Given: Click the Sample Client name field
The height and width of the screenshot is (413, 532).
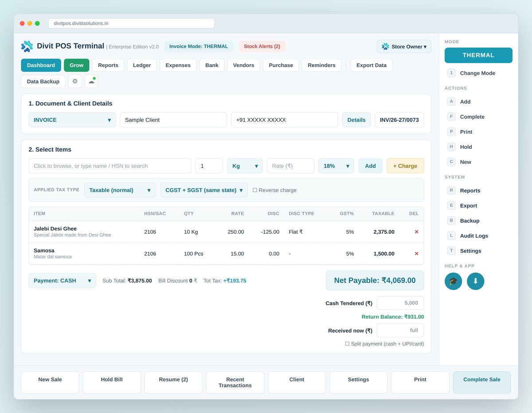Looking at the screenshot, I should coord(173,120).
